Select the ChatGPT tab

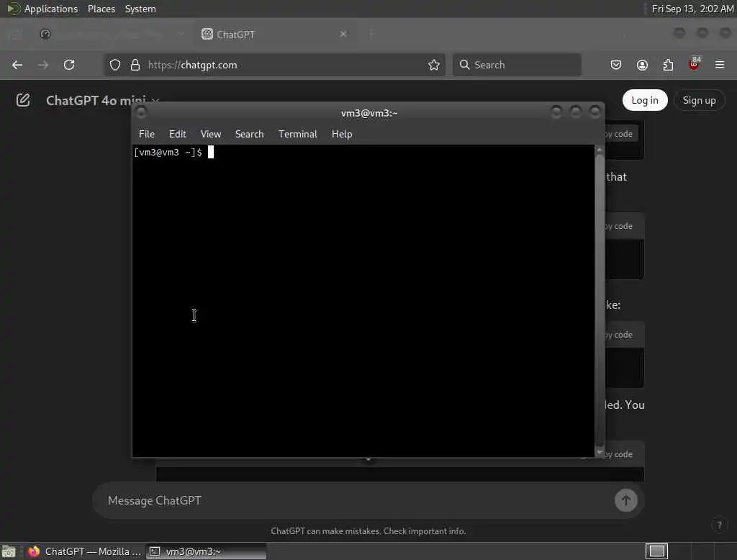pyautogui.click(x=275, y=34)
